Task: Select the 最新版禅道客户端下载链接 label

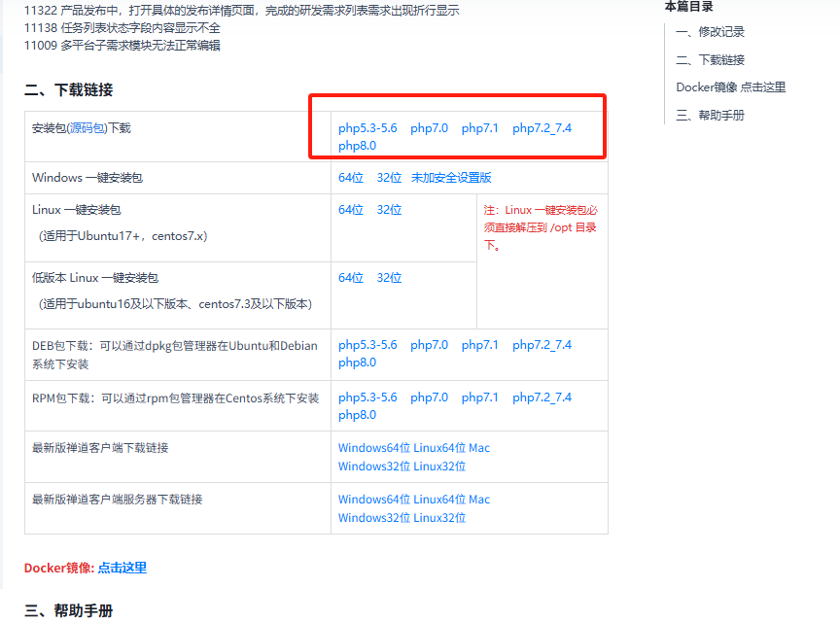Action: (100, 448)
